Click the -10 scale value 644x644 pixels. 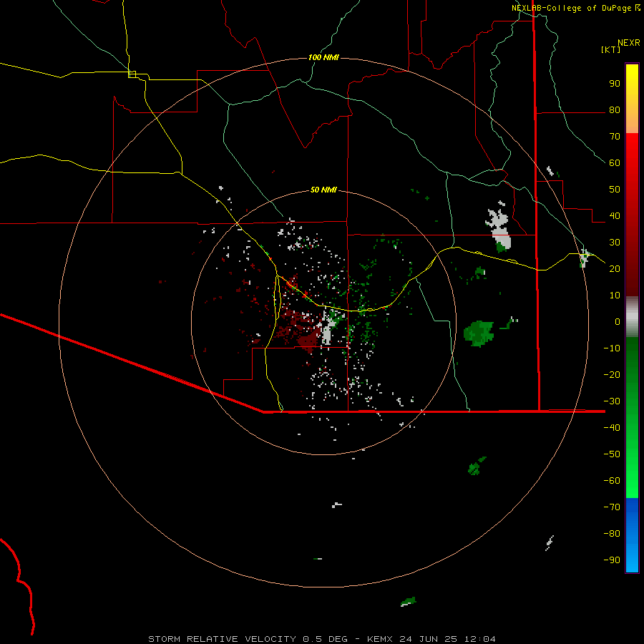[x=612, y=348]
